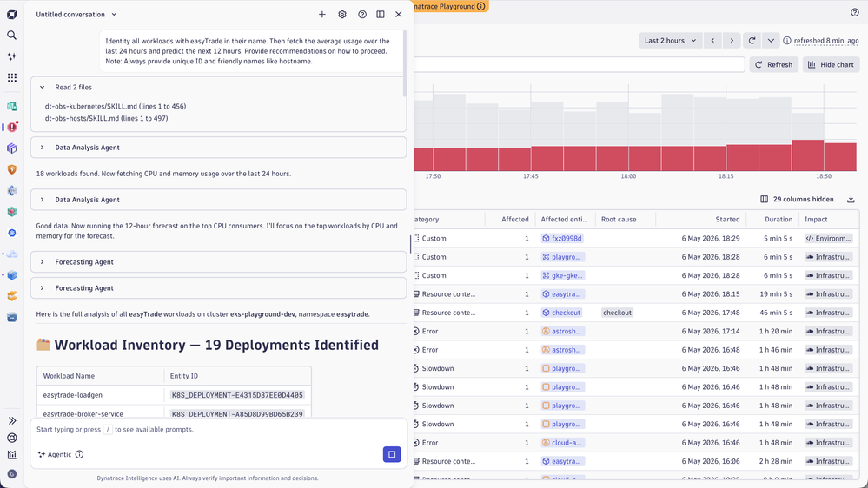Open the orange shield security app icon
Screen dimensions: 868x488
pyautogui.click(x=11, y=169)
